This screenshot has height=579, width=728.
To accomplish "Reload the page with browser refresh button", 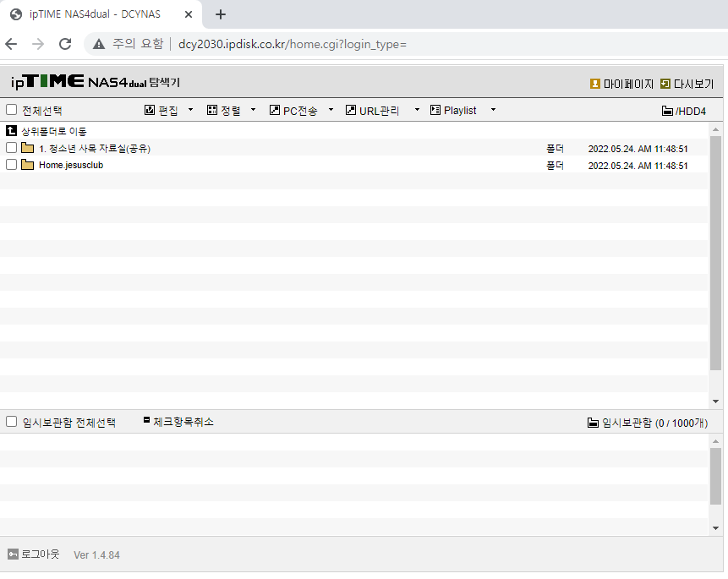I will (x=65, y=44).
